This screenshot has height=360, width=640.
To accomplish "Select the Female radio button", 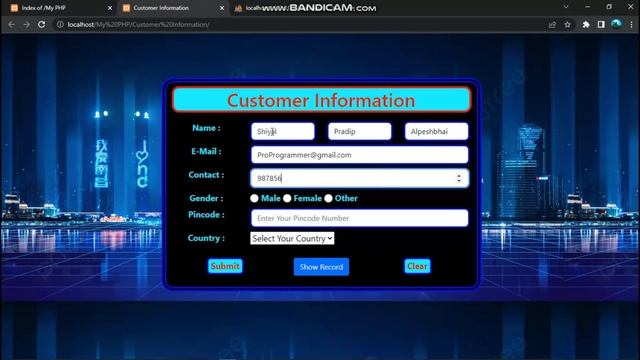I will [x=287, y=198].
